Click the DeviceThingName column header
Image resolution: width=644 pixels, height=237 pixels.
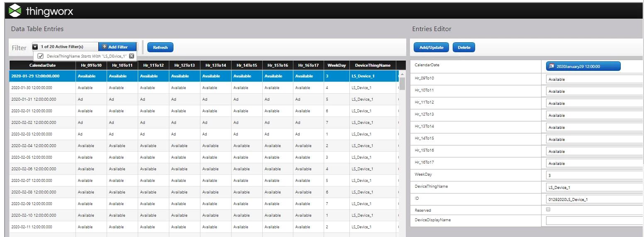[x=373, y=65]
